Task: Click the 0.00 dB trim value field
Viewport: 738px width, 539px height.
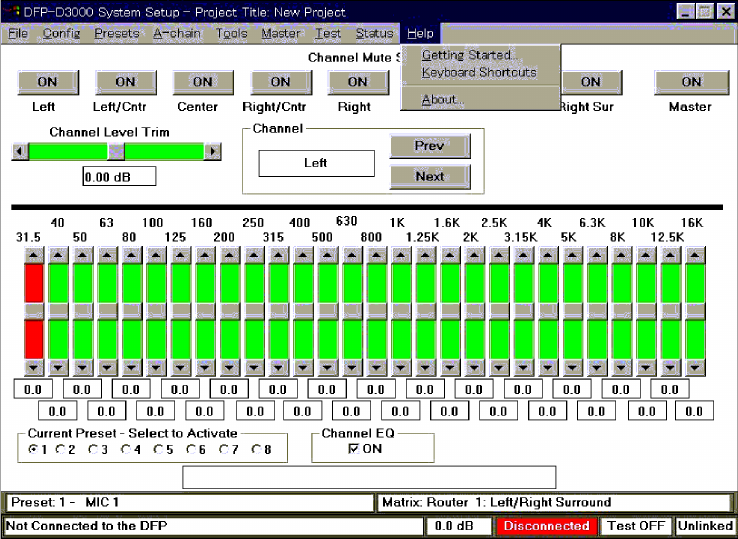Action: click(119, 177)
